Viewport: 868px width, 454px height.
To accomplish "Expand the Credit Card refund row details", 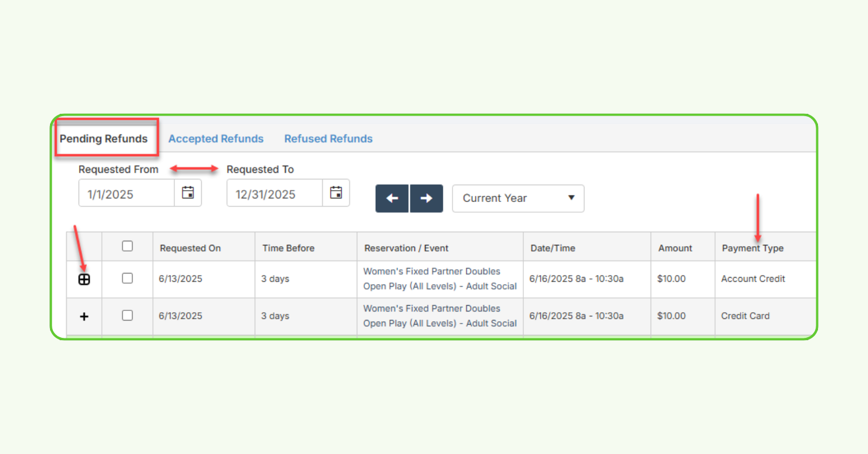I will (84, 316).
